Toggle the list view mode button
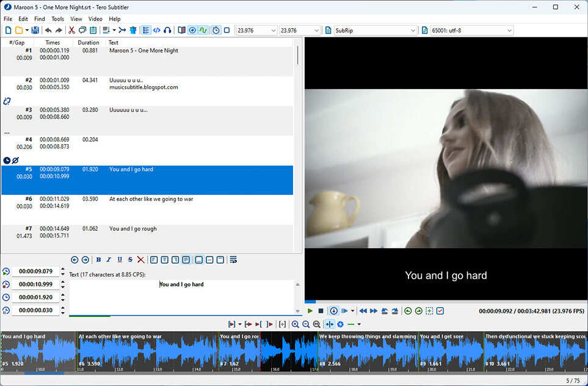Screen dimensions: 588x386 [147, 31]
